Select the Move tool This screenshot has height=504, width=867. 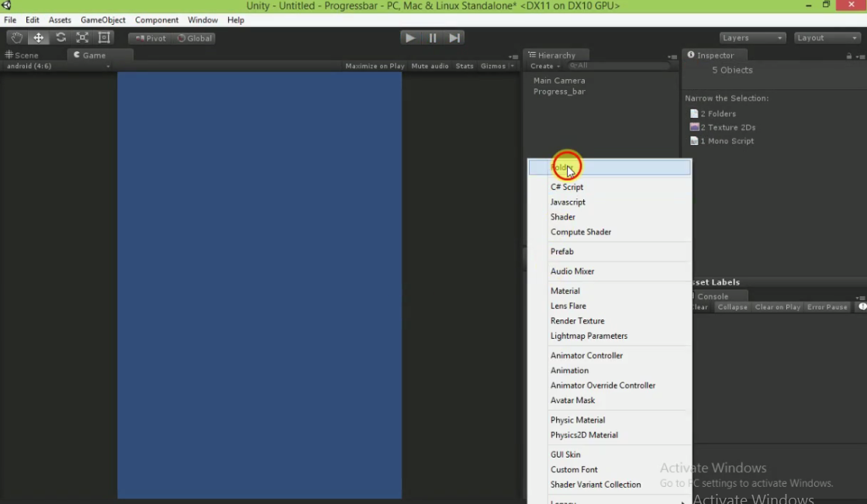(x=39, y=37)
